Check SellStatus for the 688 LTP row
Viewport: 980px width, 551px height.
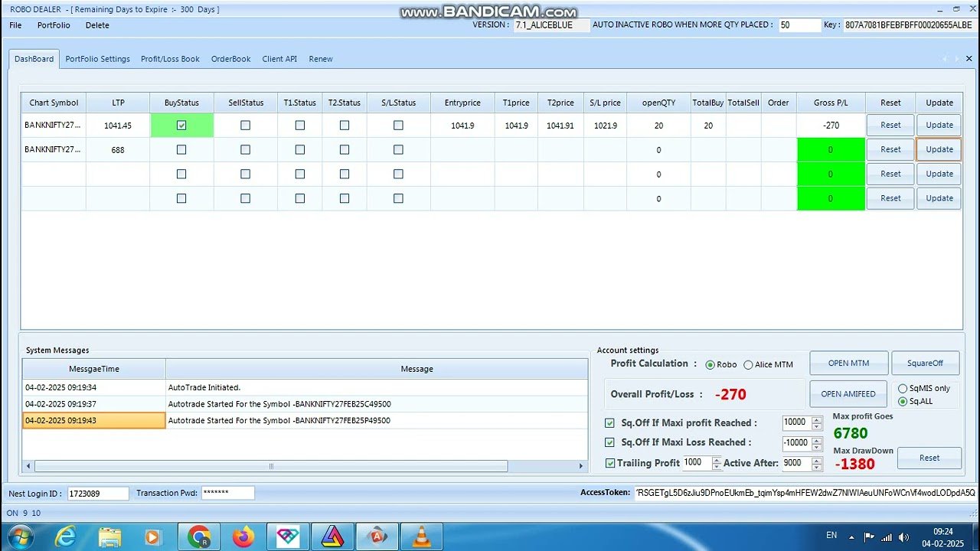[x=245, y=150]
